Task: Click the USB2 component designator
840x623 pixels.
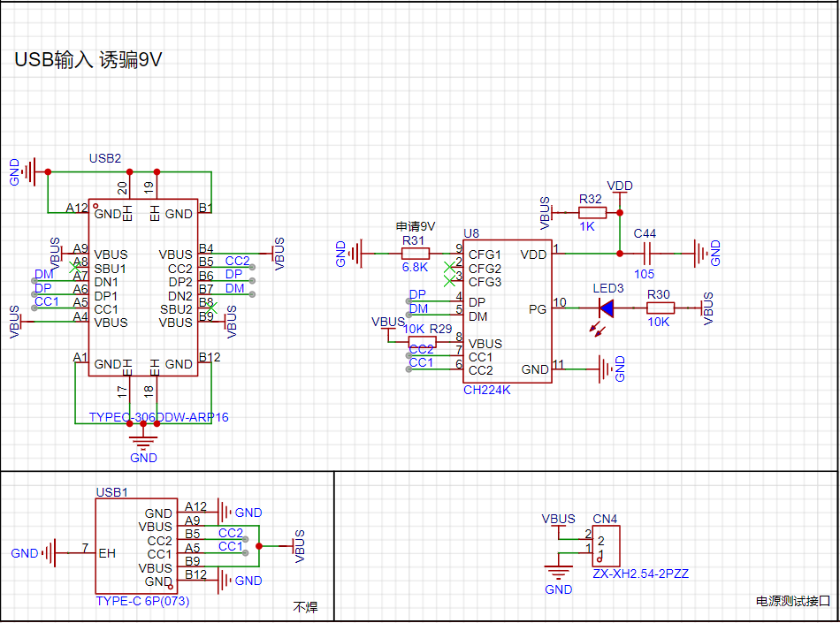Action: click(105, 158)
